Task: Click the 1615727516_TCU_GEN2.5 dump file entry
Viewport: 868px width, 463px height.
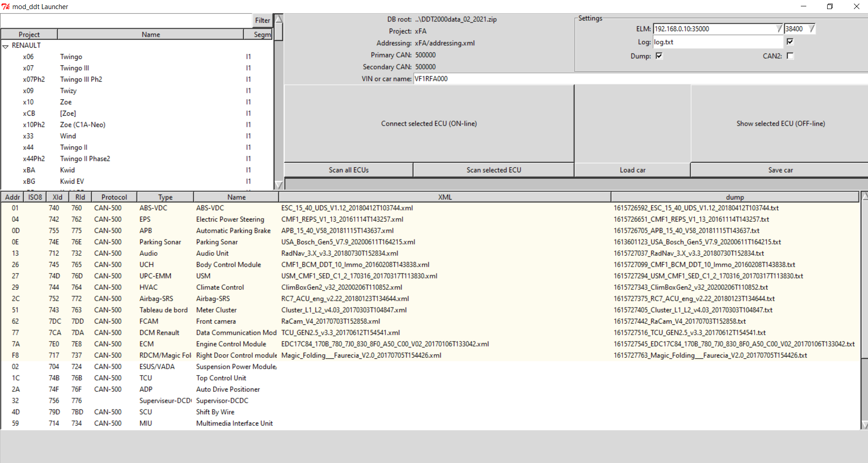Action: pos(690,333)
